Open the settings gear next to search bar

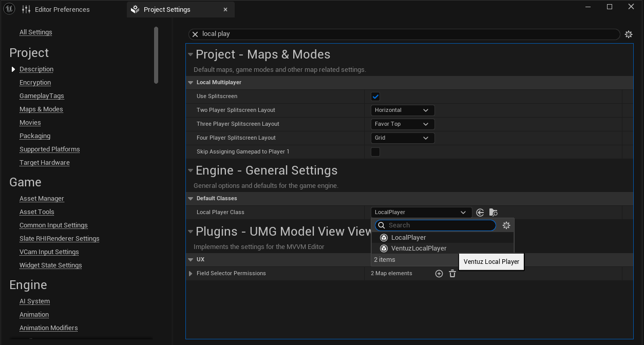click(x=629, y=34)
